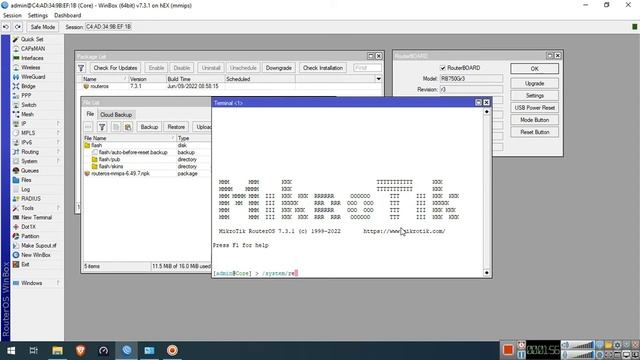
Task: Toggle the RouterBOARD checkbox
Action: coord(443,68)
